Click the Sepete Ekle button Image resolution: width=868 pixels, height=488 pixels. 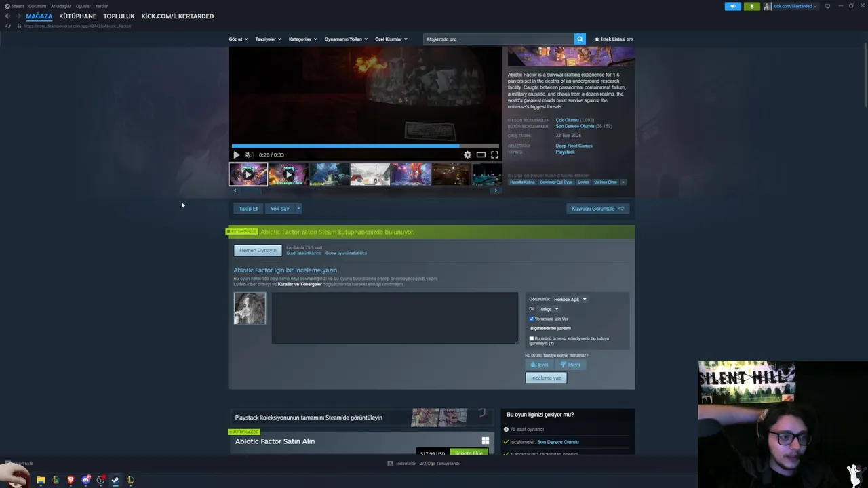pos(469,452)
